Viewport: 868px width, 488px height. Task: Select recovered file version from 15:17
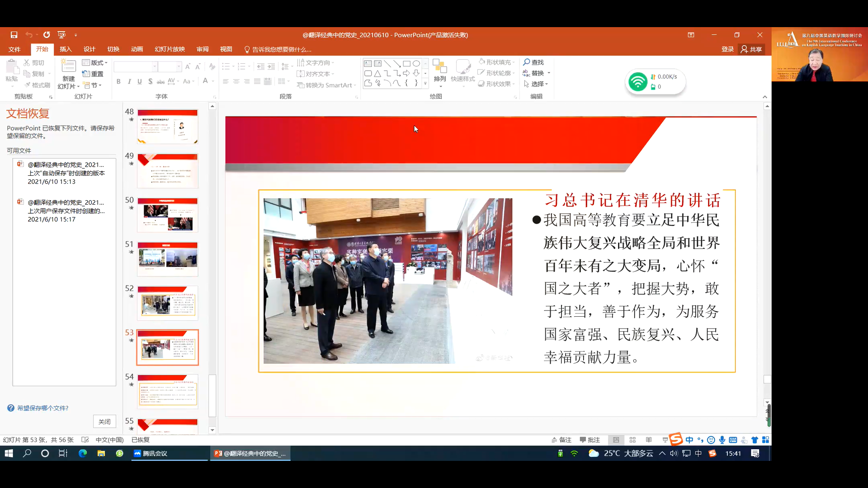point(65,211)
